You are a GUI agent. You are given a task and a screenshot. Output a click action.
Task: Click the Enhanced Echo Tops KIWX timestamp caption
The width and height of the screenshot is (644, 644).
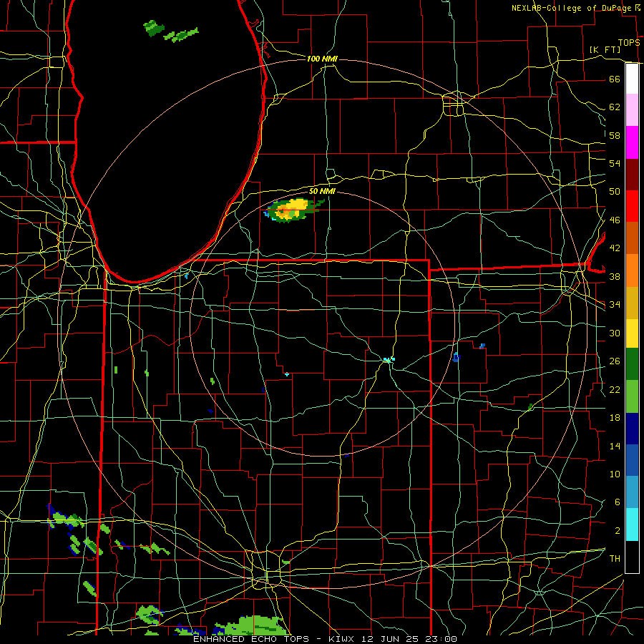(325, 639)
